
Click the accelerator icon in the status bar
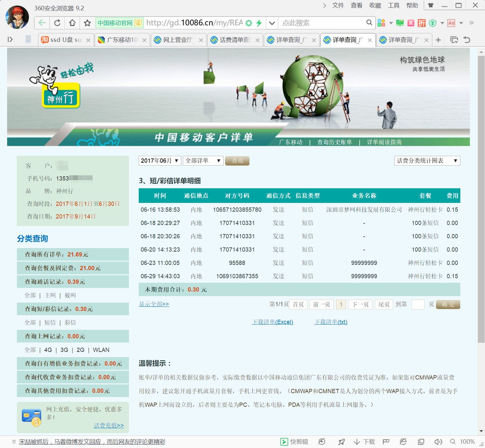(322, 442)
